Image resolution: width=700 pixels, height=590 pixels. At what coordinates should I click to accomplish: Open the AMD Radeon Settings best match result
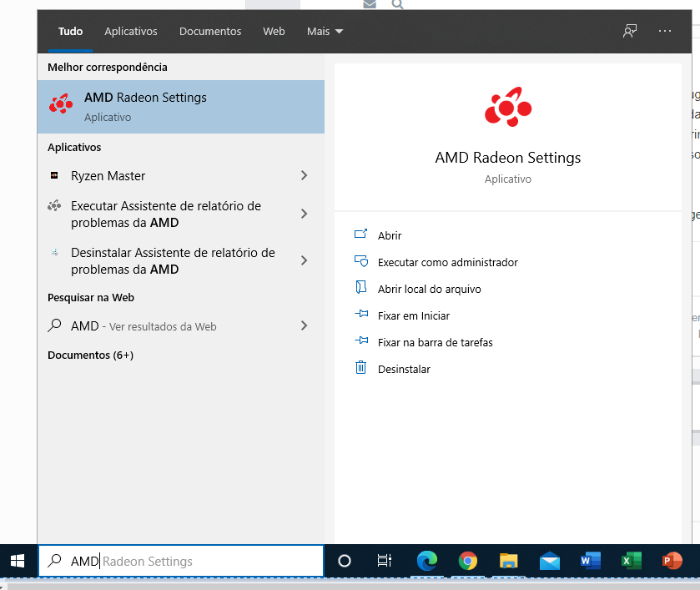[x=181, y=107]
